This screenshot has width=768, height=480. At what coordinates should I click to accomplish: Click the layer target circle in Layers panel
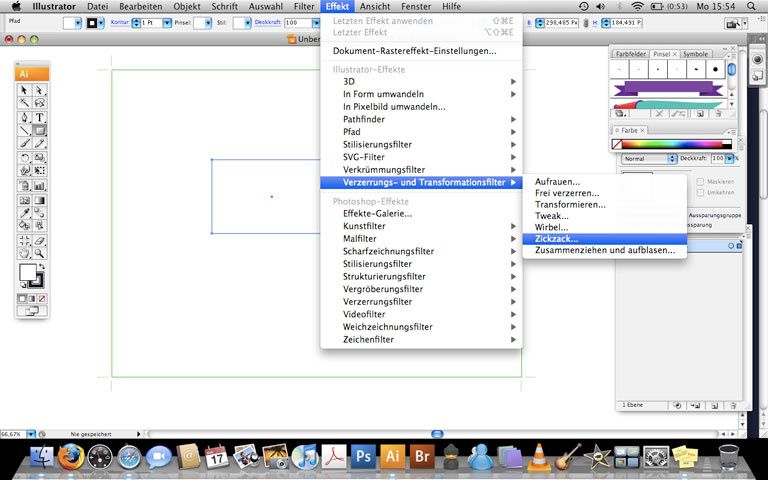[x=731, y=246]
